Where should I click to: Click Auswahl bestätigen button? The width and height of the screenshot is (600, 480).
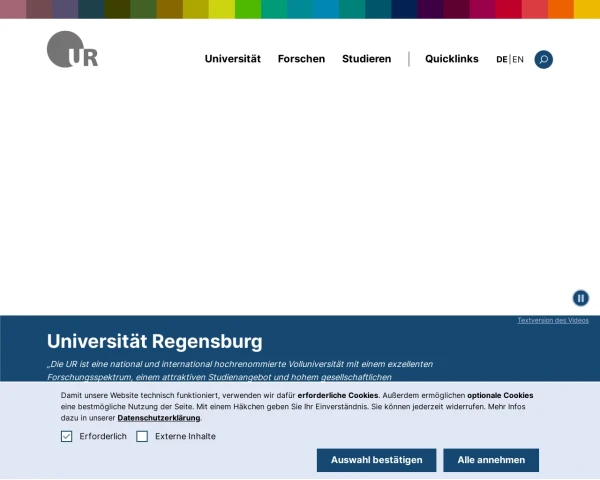[x=377, y=460]
